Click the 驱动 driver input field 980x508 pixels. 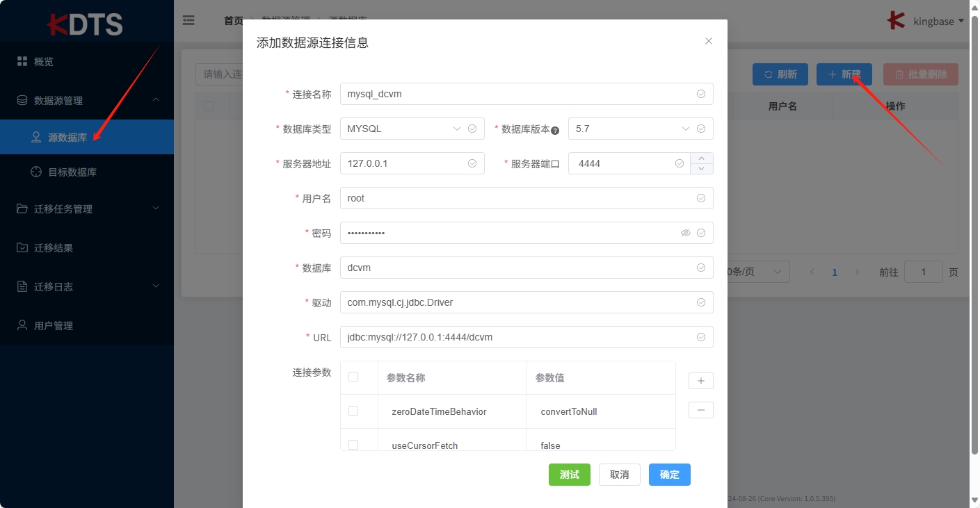point(527,302)
